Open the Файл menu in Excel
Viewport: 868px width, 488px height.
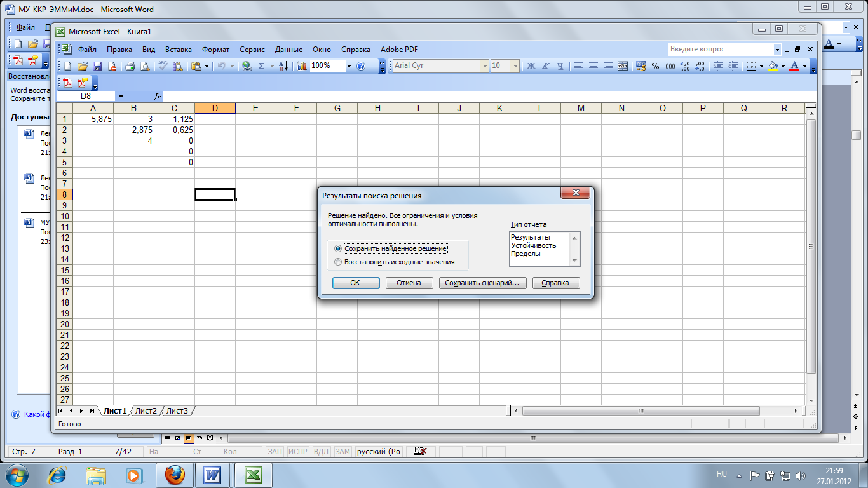tap(87, 50)
